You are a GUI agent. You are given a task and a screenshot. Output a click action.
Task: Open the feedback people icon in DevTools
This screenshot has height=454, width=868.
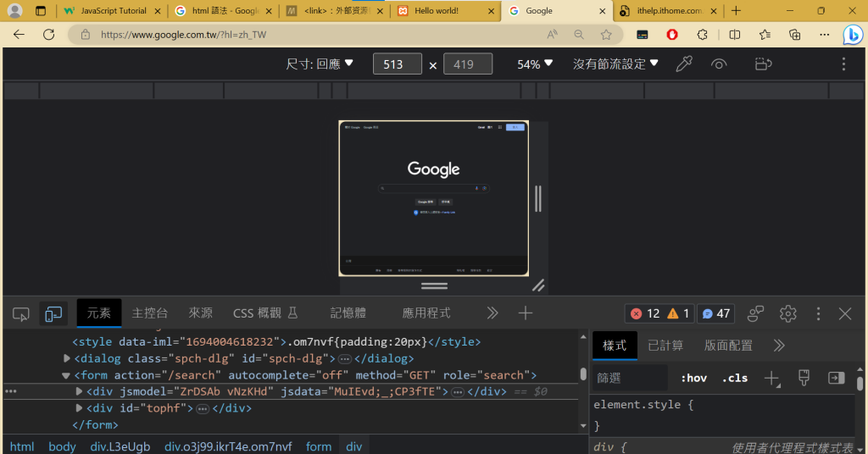pos(755,313)
